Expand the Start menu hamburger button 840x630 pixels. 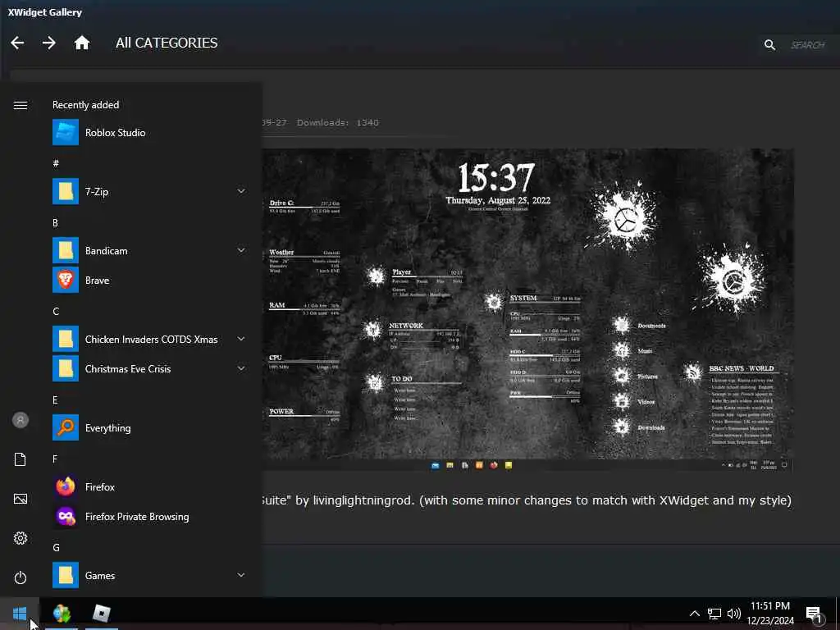pos(21,105)
